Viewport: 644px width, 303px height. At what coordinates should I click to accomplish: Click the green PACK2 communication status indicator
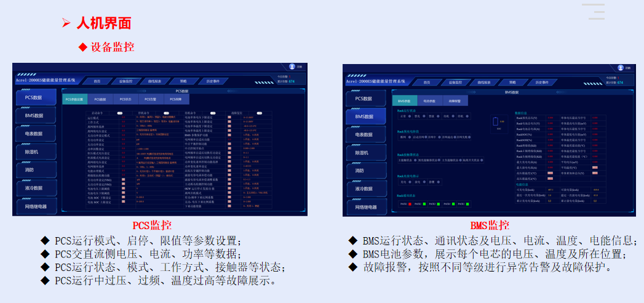[x=425, y=204]
